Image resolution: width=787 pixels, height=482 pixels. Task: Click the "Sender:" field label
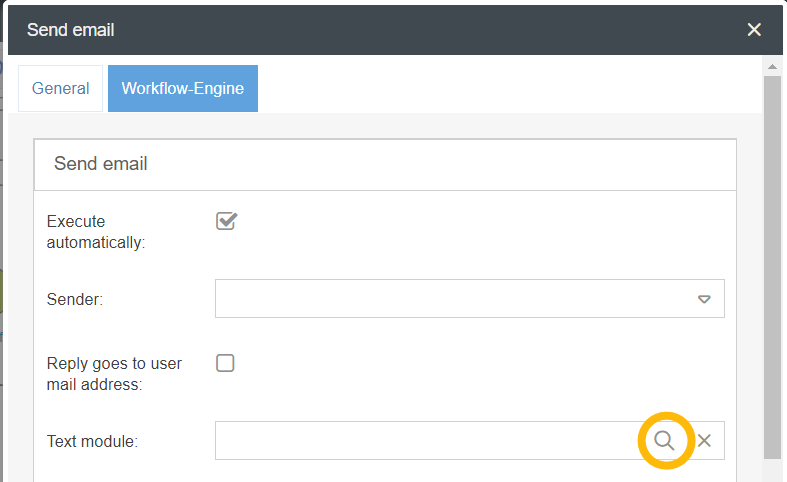coord(75,299)
